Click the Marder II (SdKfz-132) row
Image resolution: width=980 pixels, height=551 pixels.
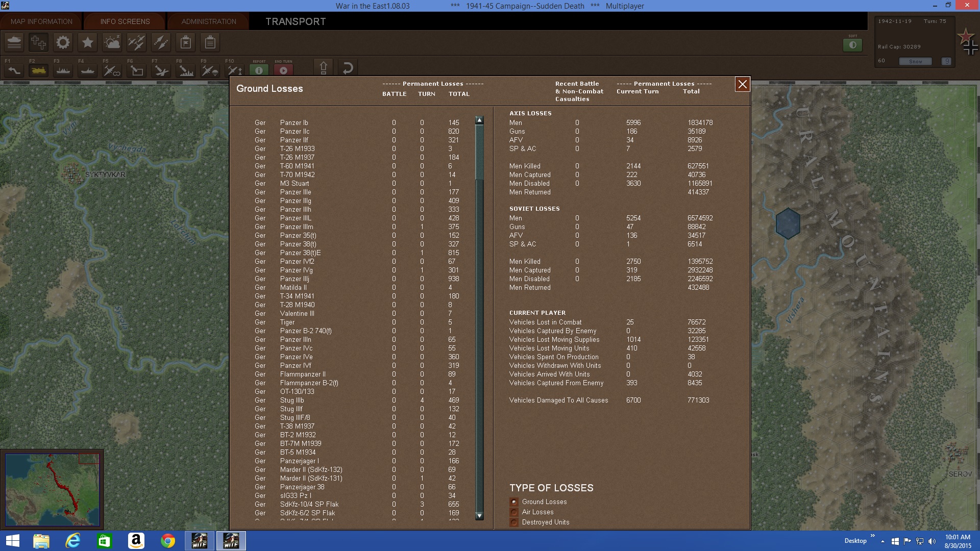click(x=357, y=469)
